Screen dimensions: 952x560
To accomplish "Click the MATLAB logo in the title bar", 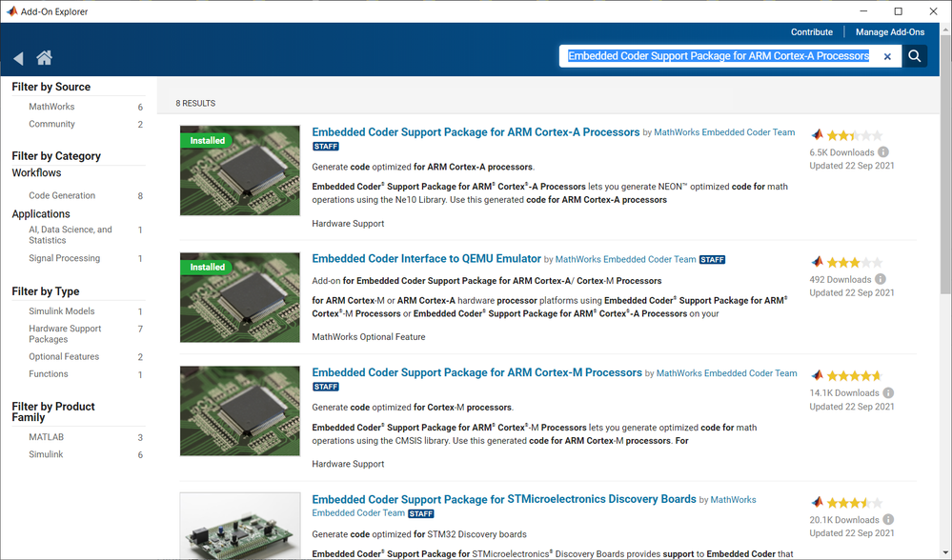I will (x=11, y=10).
